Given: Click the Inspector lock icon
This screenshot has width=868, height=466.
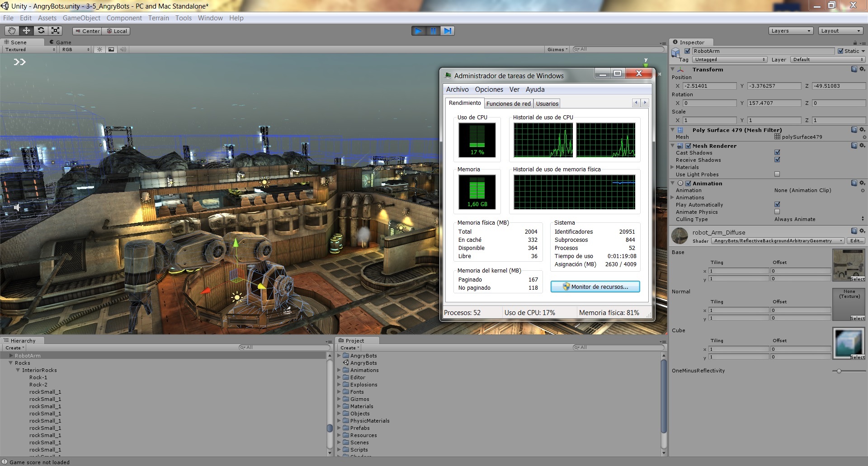Looking at the screenshot, I should click(x=855, y=42).
